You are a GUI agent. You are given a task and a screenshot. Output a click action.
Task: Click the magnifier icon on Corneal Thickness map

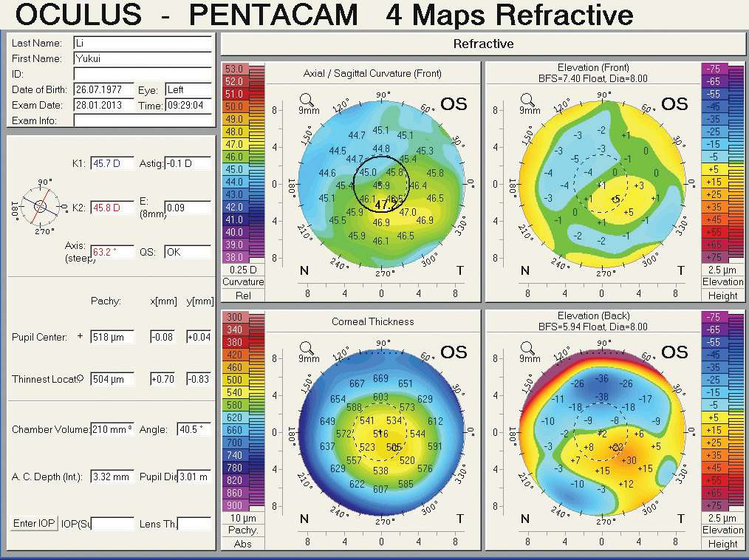click(306, 348)
